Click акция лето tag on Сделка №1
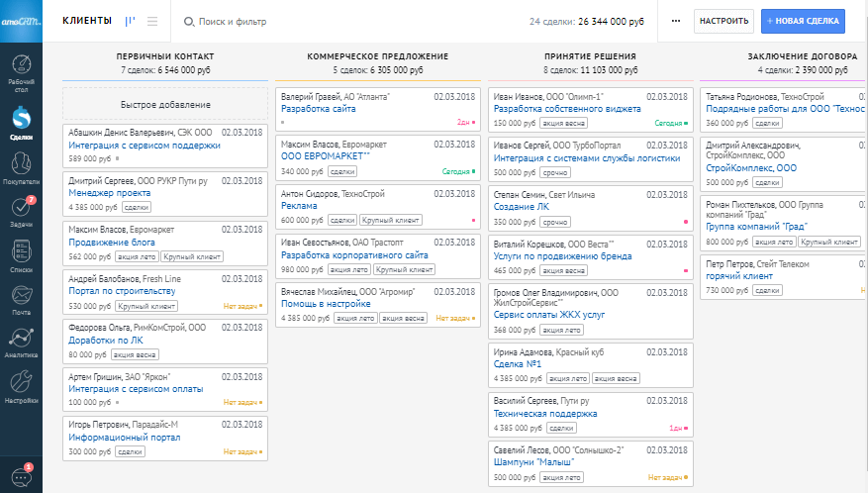 (568, 379)
